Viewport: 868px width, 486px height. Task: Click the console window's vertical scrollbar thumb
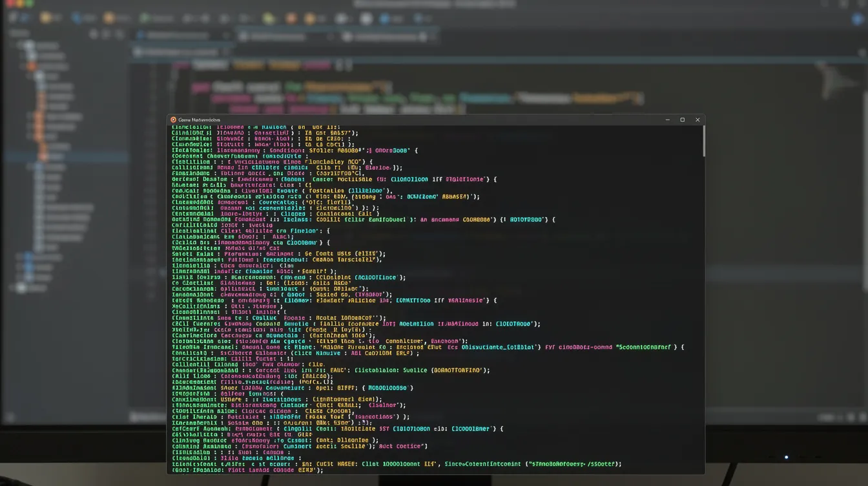coord(703,140)
